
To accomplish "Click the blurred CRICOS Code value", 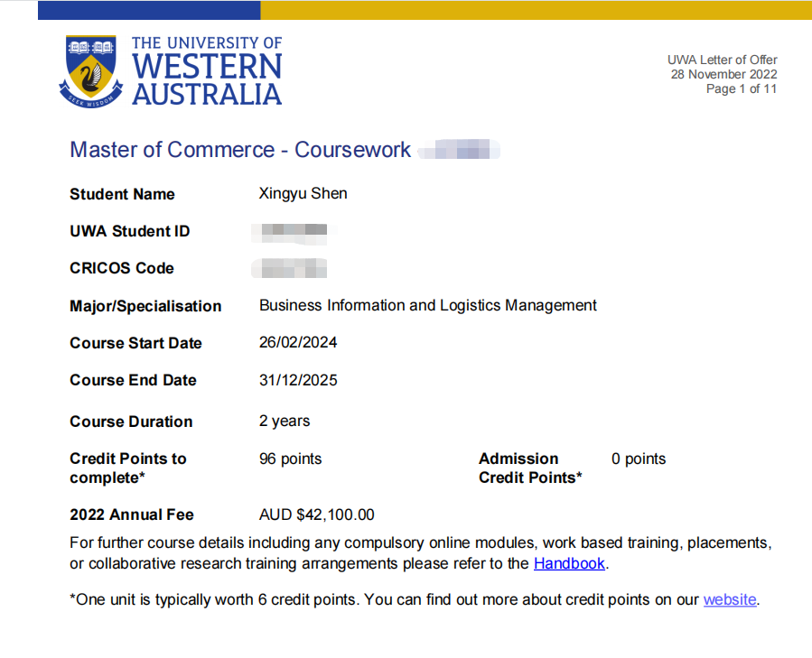I will click(x=291, y=268).
